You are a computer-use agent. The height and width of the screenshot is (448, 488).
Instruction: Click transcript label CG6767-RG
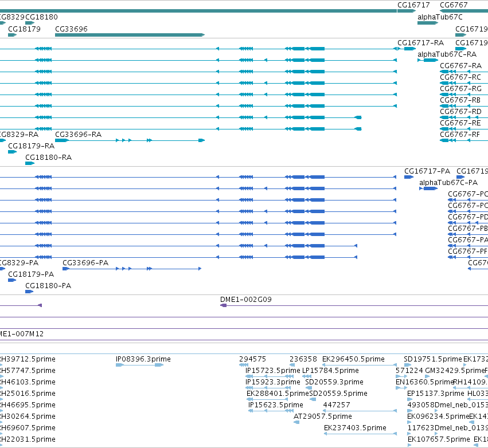460,89
